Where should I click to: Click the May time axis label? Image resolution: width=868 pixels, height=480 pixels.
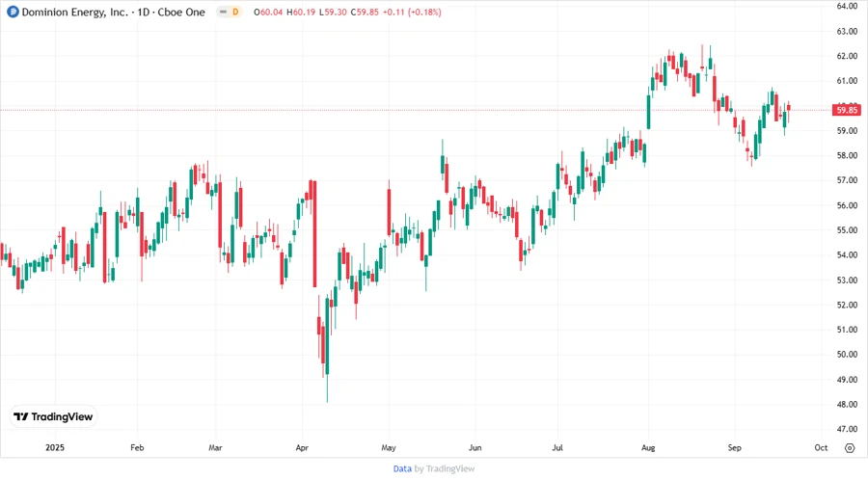pyautogui.click(x=389, y=448)
